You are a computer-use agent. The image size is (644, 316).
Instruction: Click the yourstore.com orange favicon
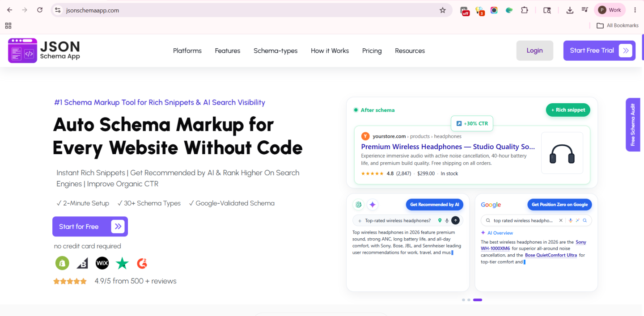(x=365, y=136)
